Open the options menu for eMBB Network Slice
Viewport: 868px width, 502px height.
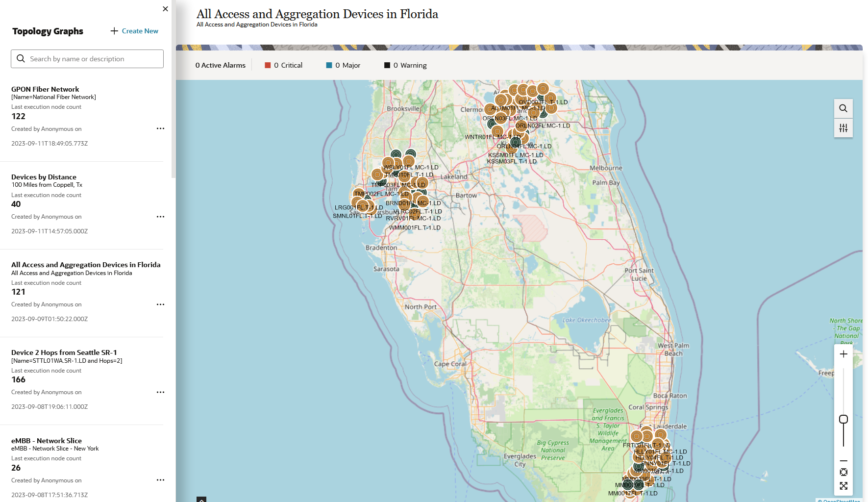click(160, 480)
